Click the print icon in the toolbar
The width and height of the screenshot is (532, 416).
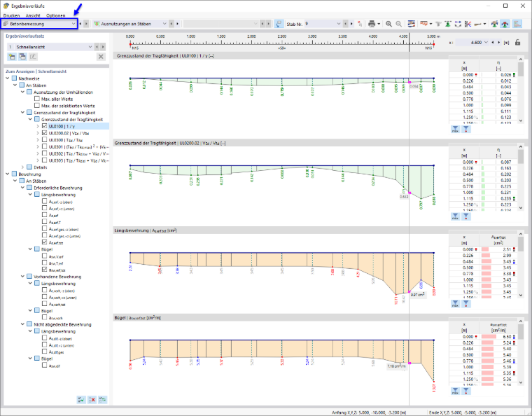click(372, 24)
